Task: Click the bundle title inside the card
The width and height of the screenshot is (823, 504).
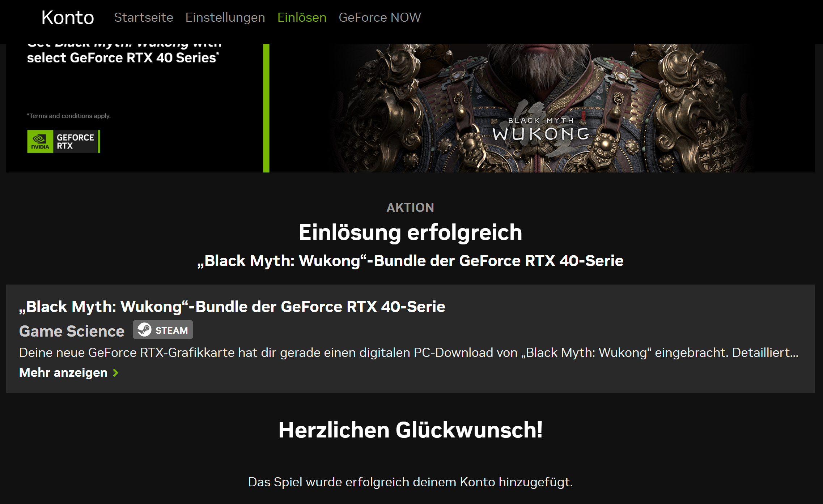Action: (232, 307)
